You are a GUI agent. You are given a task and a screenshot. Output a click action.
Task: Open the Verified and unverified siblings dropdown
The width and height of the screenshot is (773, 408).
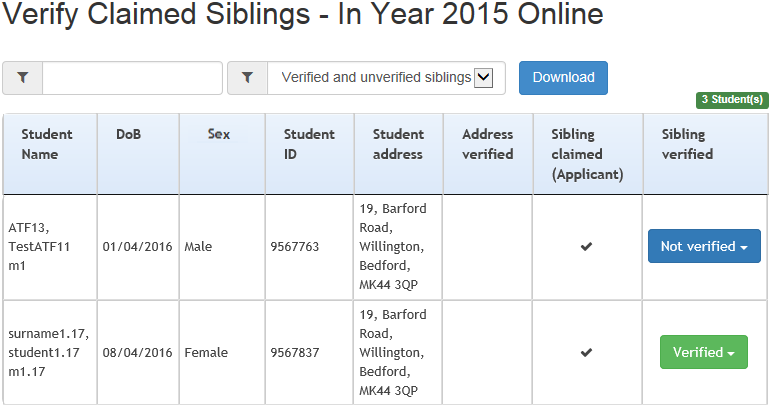point(386,78)
